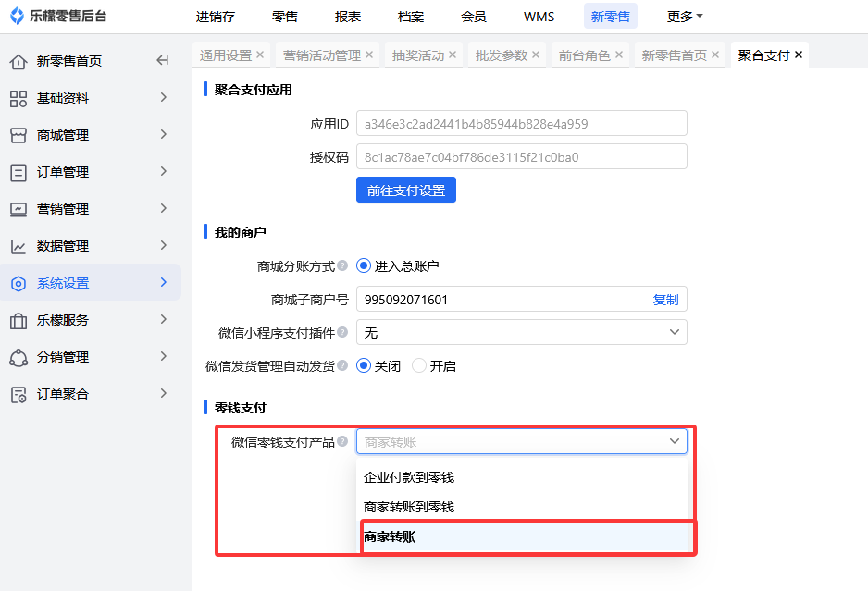
Task: Expand the 数据管理 sidebar menu
Action: 163,246
